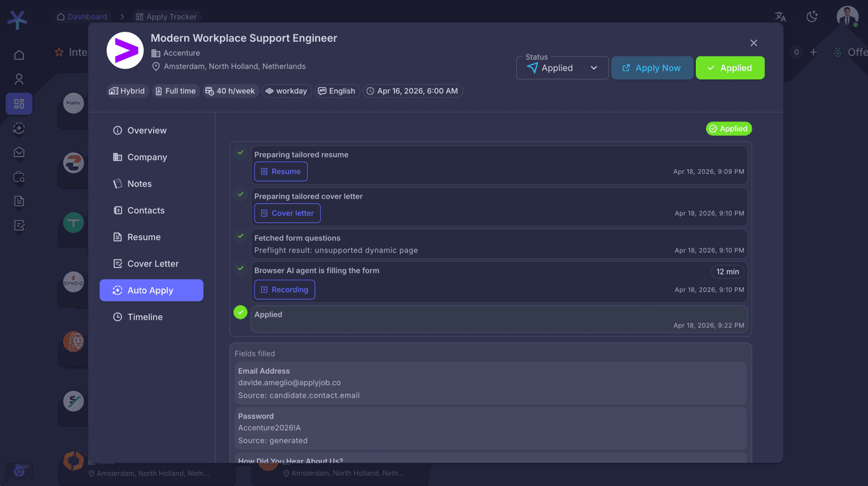Click the checkmark beside Browser AI agent step

(x=240, y=268)
